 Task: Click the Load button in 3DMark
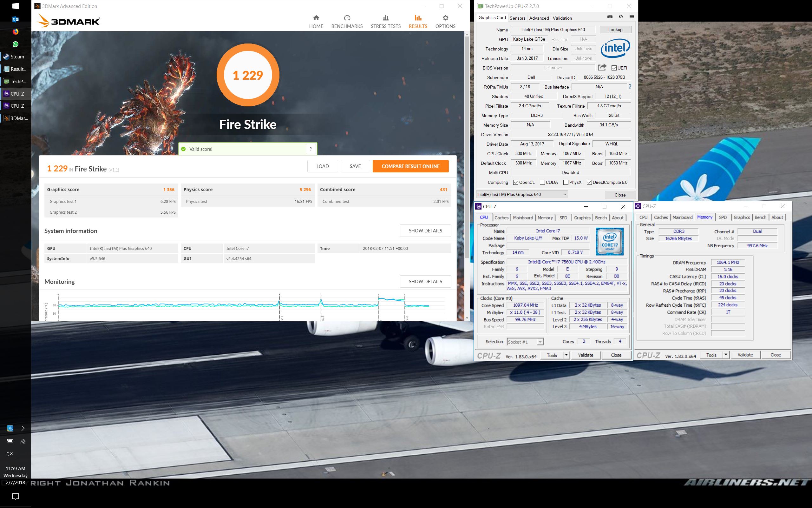(x=323, y=166)
